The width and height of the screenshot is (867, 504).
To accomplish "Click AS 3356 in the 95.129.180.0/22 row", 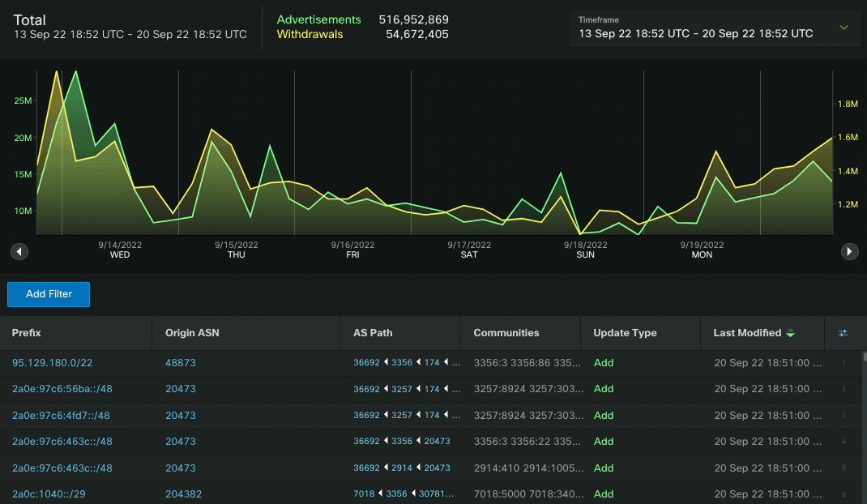I will click(x=401, y=363).
